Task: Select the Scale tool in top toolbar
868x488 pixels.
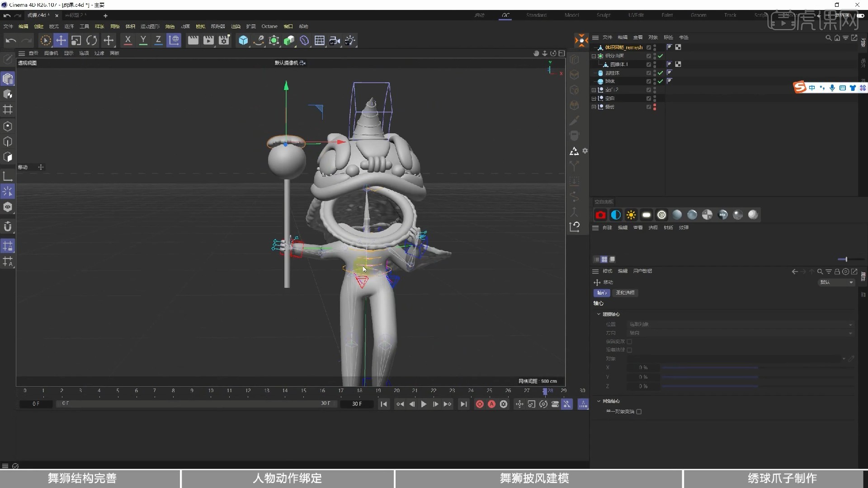Action: [x=76, y=40]
